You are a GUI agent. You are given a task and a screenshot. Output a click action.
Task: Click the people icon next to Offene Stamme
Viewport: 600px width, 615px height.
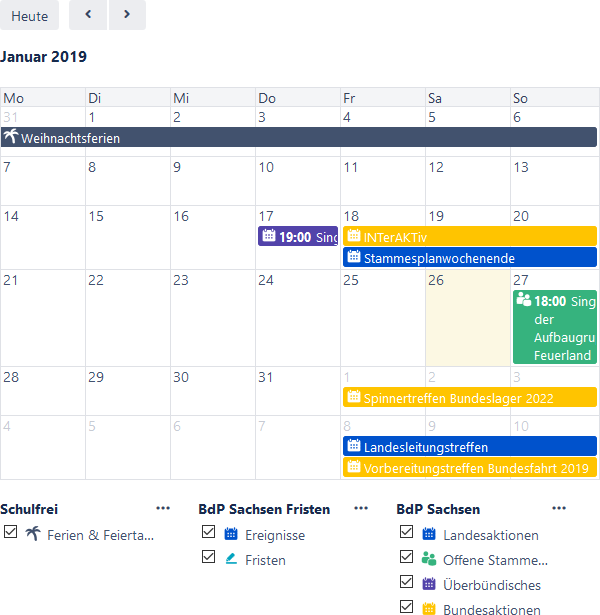coord(429,559)
